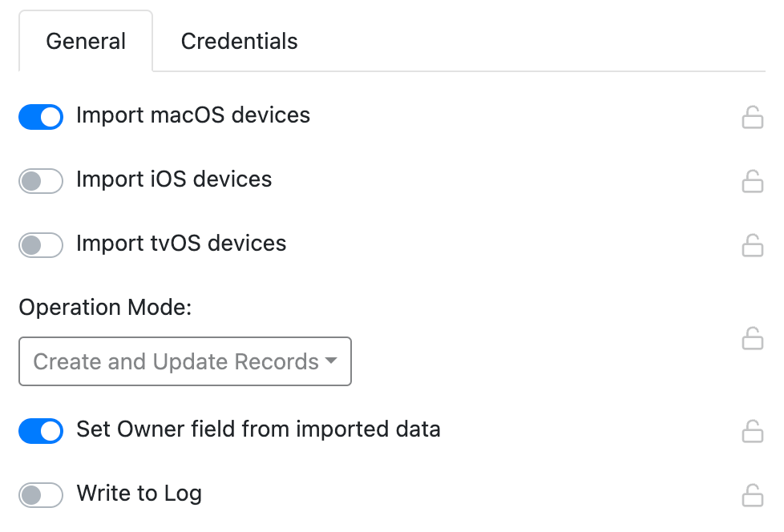Click the lock icon beside Write to Log
The height and width of the screenshot is (532, 784).
pos(753,495)
